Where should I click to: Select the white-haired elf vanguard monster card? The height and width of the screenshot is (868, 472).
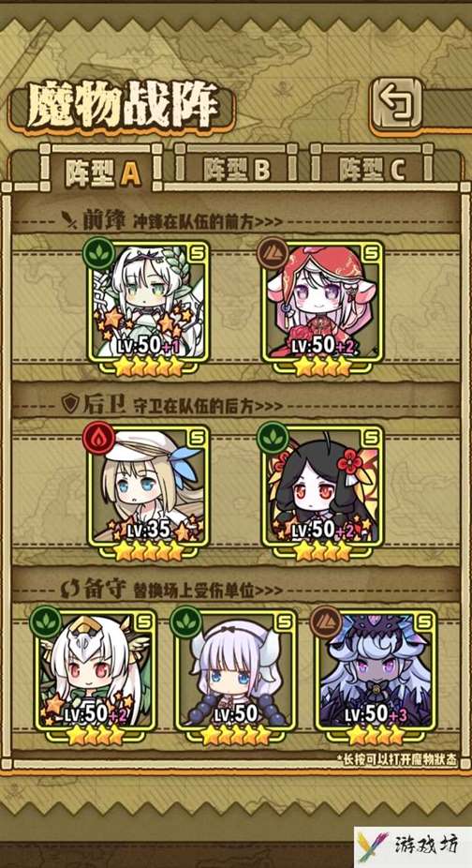(x=149, y=307)
